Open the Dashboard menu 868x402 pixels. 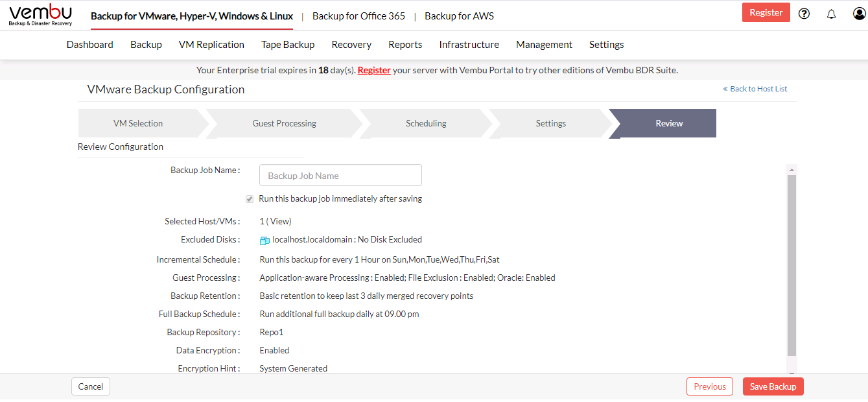90,45
